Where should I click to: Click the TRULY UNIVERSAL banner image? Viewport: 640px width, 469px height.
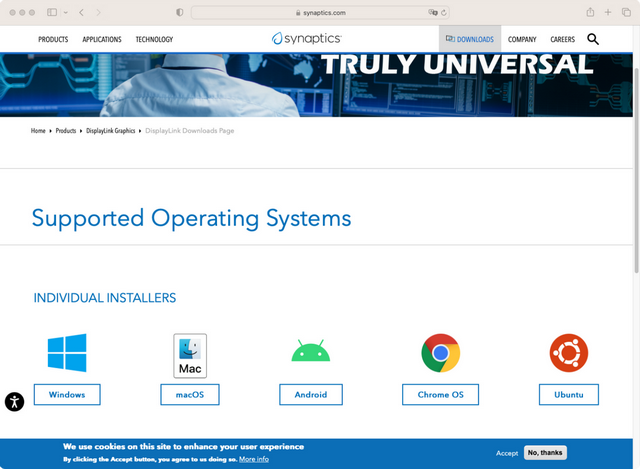click(x=316, y=85)
